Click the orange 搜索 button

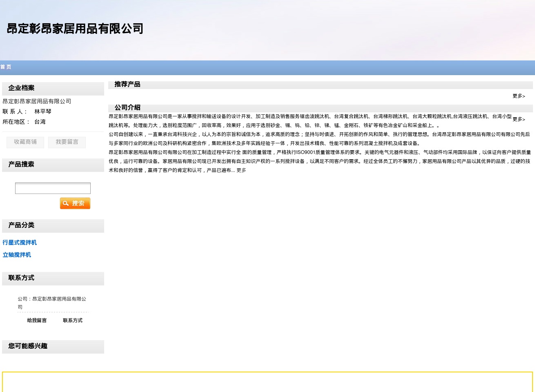pos(75,203)
